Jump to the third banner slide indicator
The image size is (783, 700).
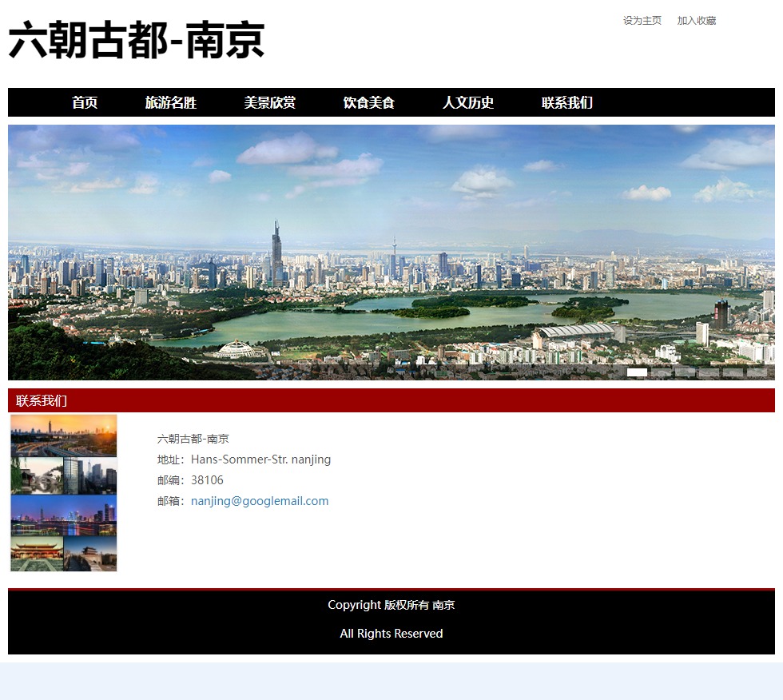(685, 372)
